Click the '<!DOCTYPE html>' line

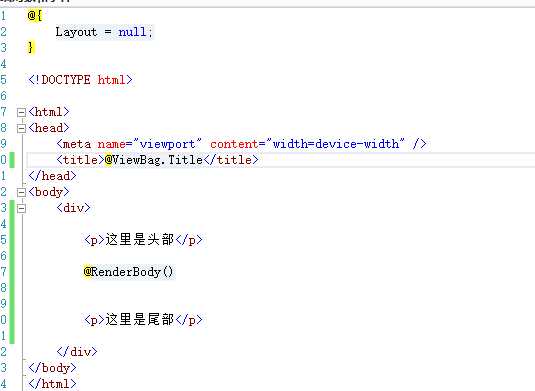click(81, 80)
